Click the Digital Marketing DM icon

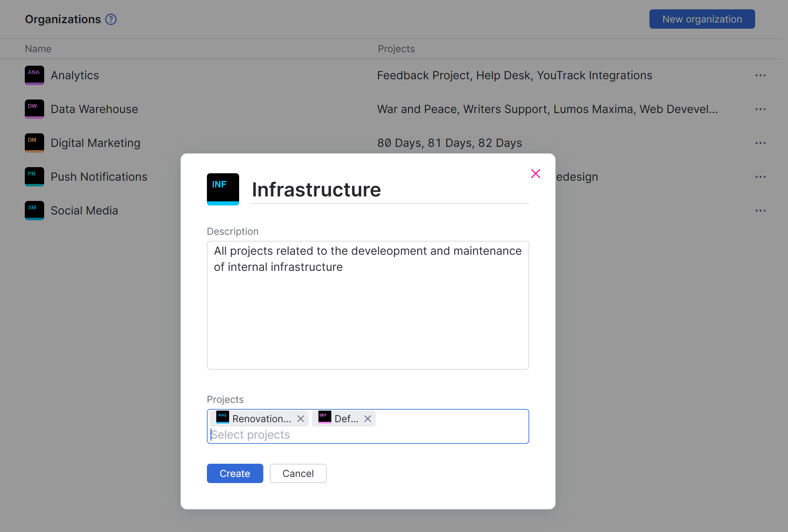(34, 143)
